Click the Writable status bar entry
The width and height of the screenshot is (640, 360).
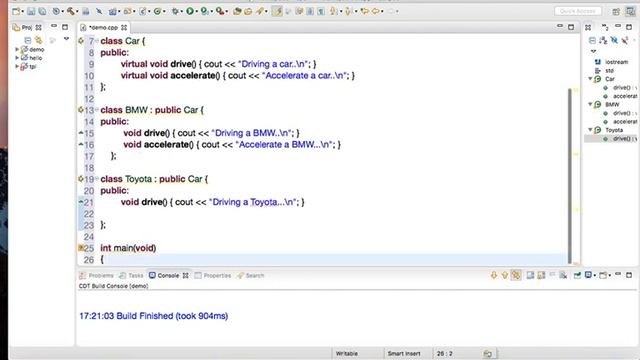click(347, 353)
